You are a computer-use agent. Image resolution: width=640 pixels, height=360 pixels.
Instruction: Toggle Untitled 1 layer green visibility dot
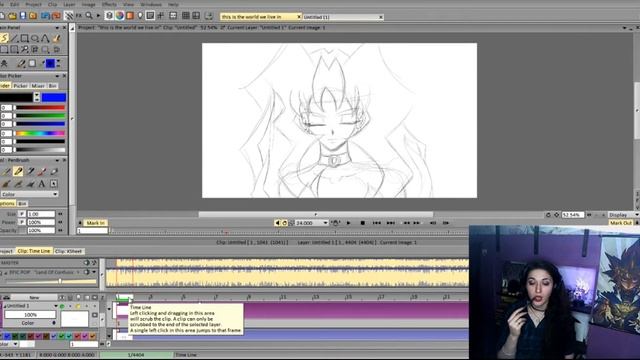click(62, 306)
